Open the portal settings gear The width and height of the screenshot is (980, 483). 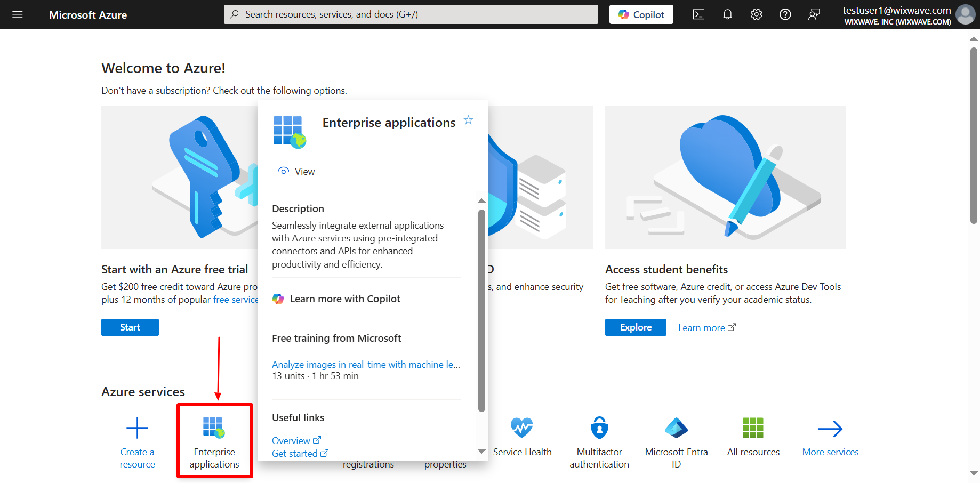click(x=756, y=14)
